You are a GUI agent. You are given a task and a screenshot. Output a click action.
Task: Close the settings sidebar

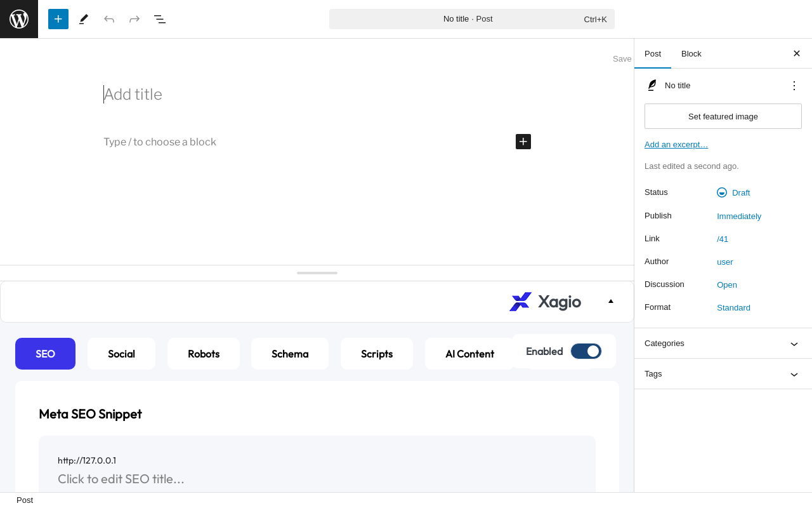797,53
